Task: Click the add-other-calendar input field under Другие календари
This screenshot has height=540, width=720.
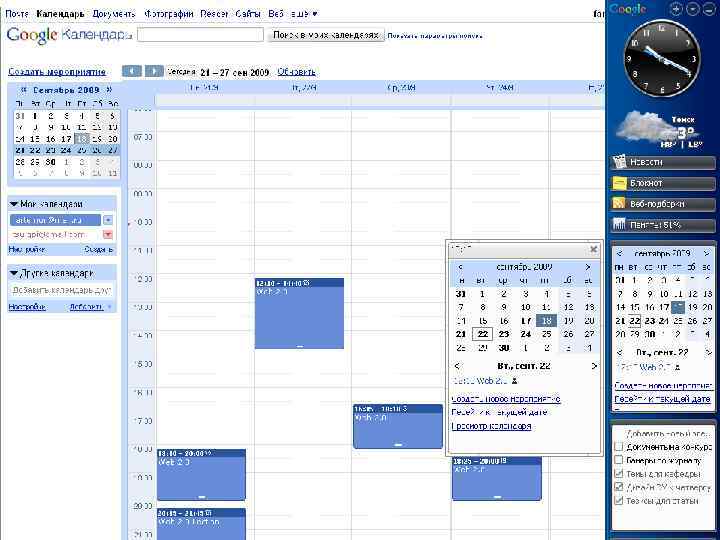Action: tap(61, 290)
